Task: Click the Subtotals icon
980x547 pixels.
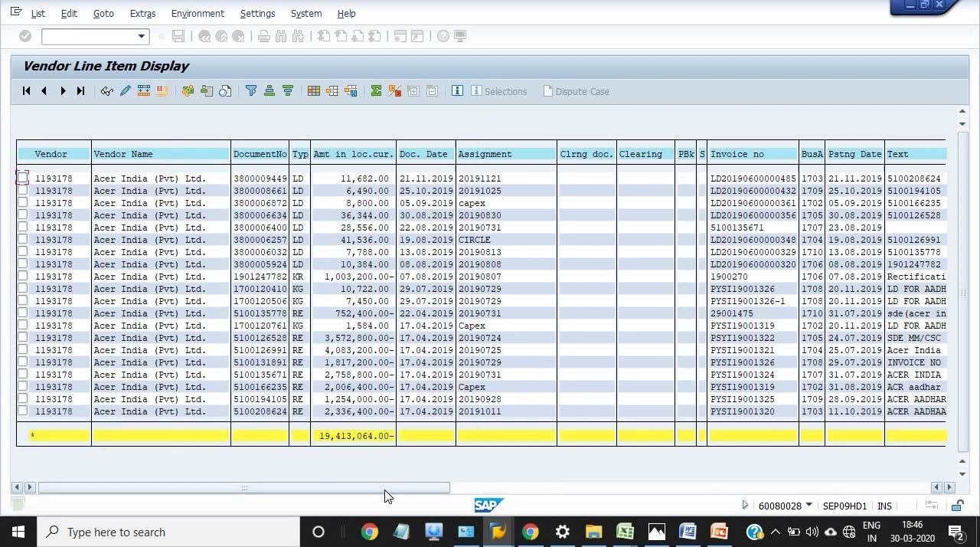Action: point(395,91)
